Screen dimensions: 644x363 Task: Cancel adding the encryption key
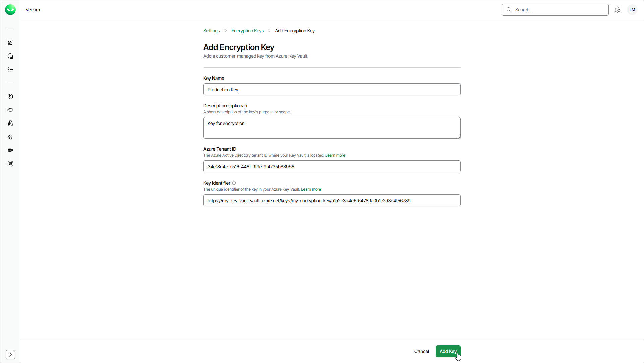pyautogui.click(x=422, y=351)
